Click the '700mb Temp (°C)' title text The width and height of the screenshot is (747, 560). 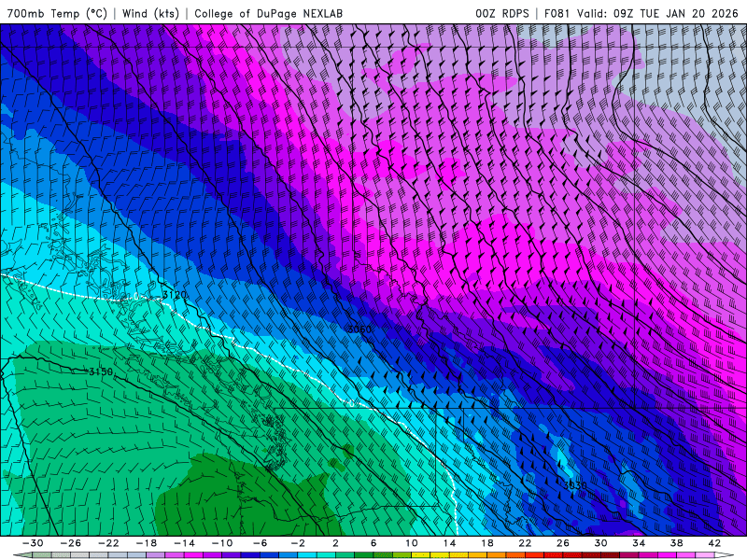point(57,13)
